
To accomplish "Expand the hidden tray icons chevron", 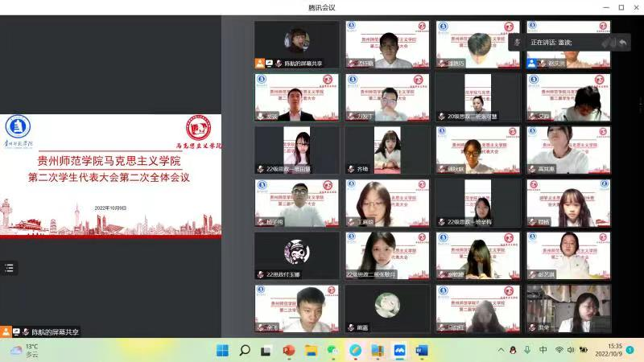I will pos(501,350).
